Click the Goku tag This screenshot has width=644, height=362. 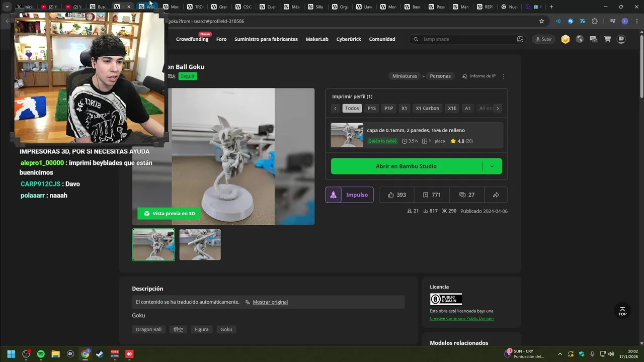click(x=226, y=329)
